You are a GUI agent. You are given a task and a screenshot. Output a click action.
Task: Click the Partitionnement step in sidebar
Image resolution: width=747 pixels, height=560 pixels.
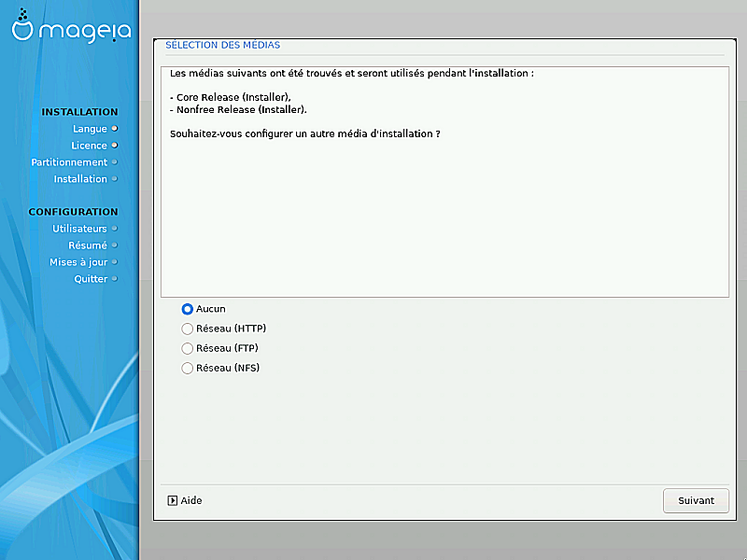(69, 161)
